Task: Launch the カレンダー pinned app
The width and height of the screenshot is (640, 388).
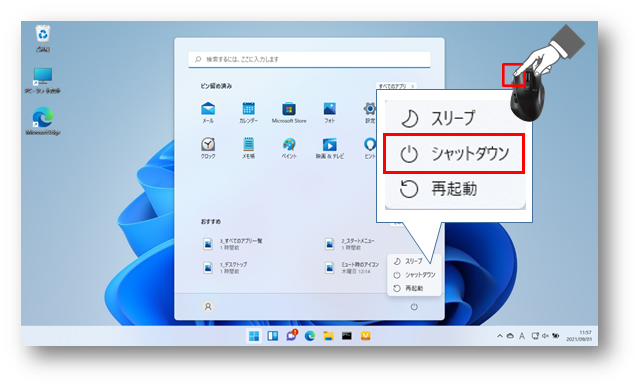Action: click(248, 113)
